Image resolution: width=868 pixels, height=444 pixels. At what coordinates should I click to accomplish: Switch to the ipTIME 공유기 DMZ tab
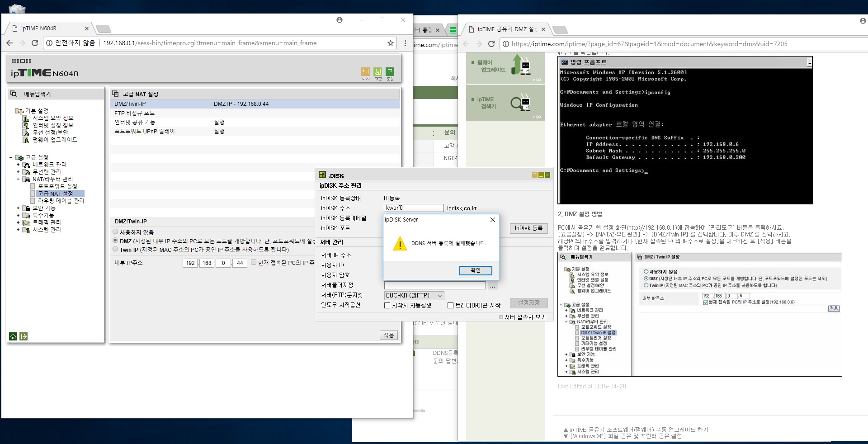coord(506,29)
